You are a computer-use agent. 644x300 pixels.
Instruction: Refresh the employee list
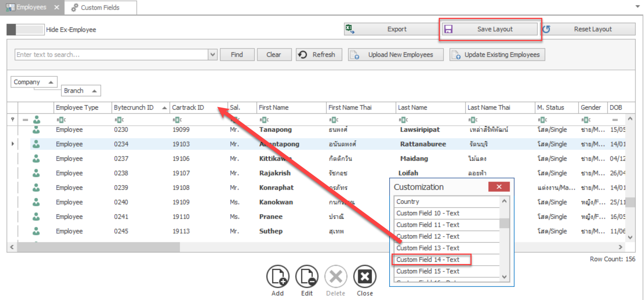click(x=319, y=55)
